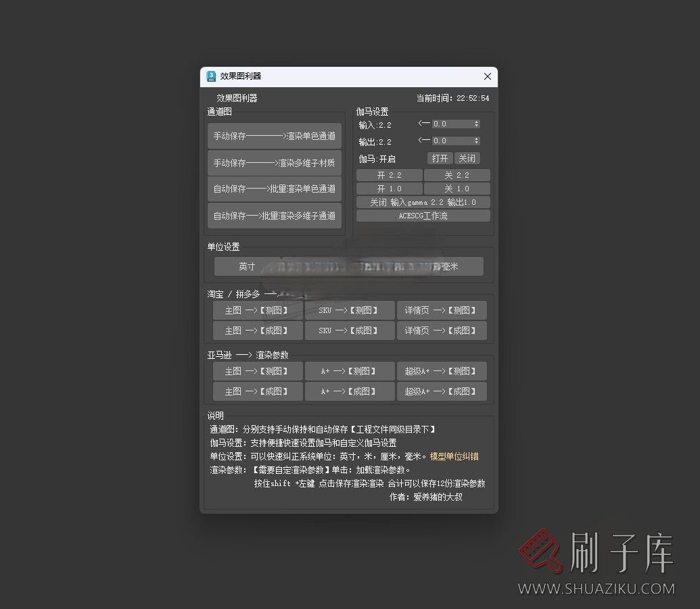The width and height of the screenshot is (700, 609).
Task: Turn gamma on with 打开 button
Action: click(440, 158)
